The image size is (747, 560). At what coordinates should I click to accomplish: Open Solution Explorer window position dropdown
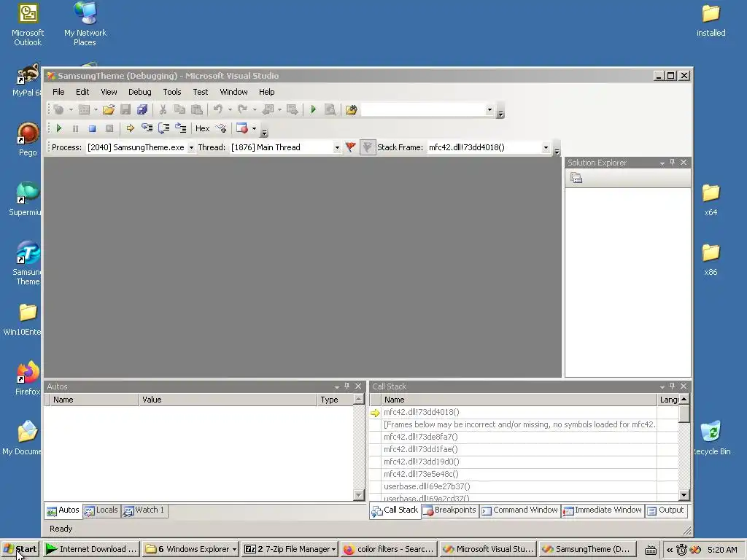pyautogui.click(x=662, y=163)
